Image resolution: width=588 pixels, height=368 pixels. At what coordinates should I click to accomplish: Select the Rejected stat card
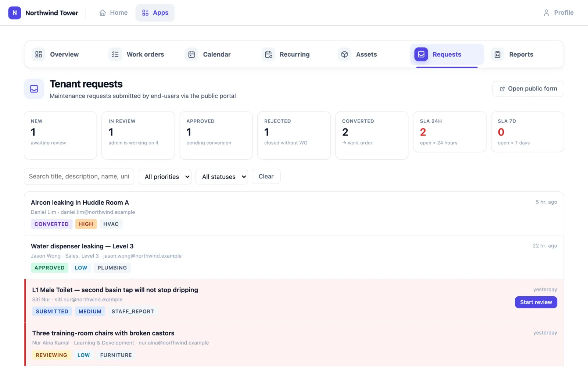coord(294,135)
